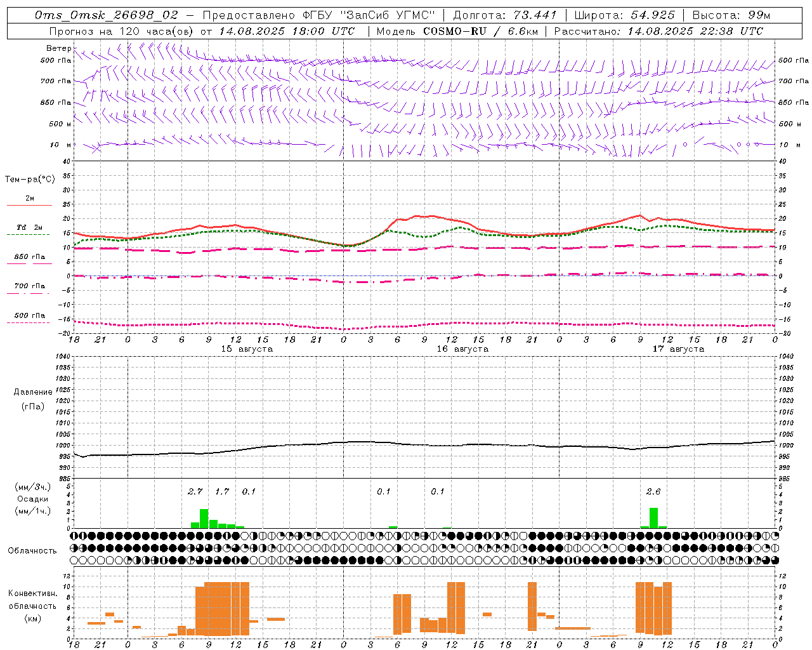This screenshot has height=650, width=812.
Task: Click the 16 августа date label
Action: (x=462, y=349)
